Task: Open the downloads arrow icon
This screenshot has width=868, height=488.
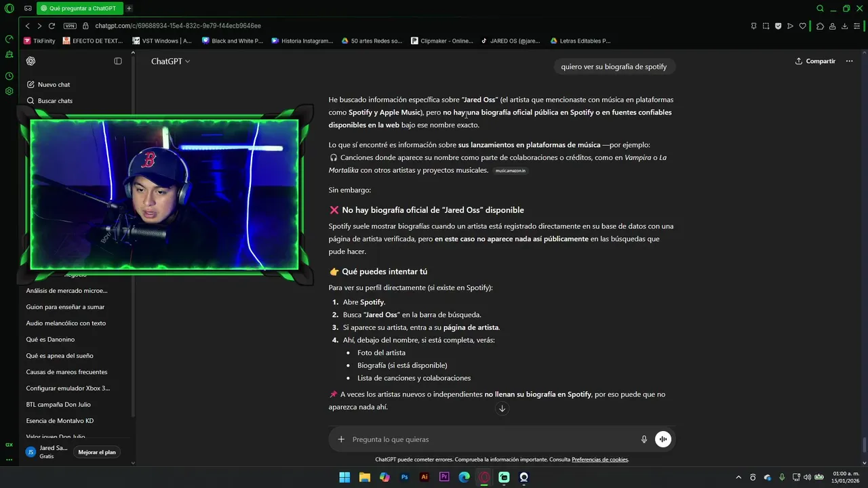Action: pos(845,26)
